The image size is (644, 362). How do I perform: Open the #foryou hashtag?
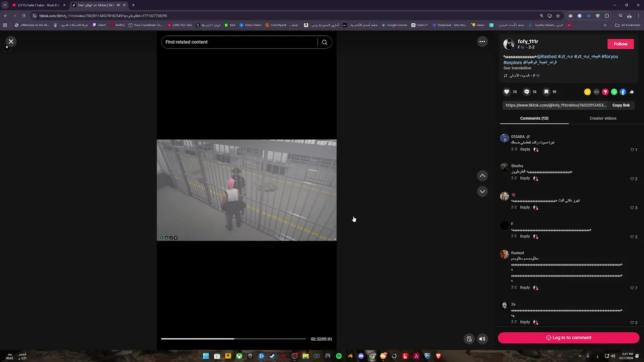pyautogui.click(x=610, y=57)
